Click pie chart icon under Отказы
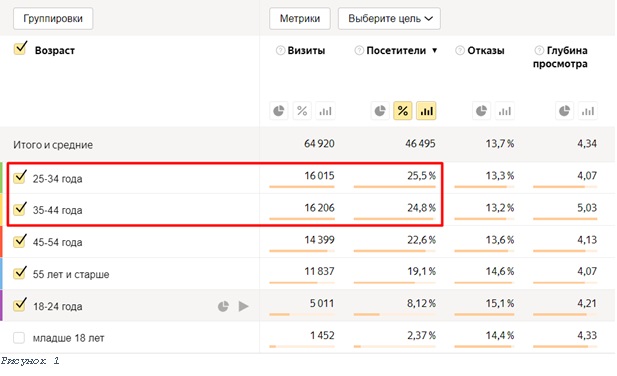This screenshot has width=617, height=376. click(481, 111)
